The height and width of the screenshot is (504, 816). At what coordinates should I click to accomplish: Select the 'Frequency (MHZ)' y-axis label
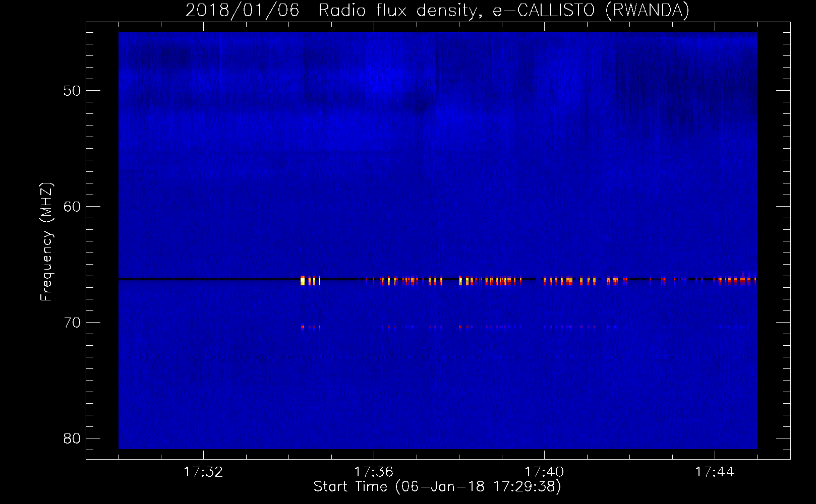pyautogui.click(x=46, y=242)
